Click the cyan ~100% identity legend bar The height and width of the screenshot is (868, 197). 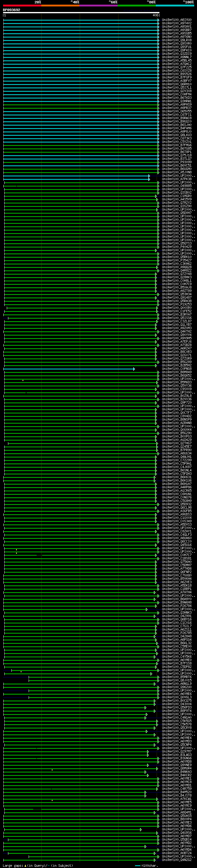point(175,6)
